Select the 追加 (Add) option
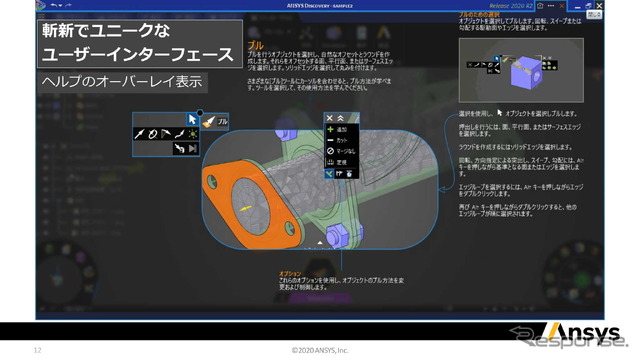Image resolution: width=640 pixels, height=360 pixels. click(341, 129)
